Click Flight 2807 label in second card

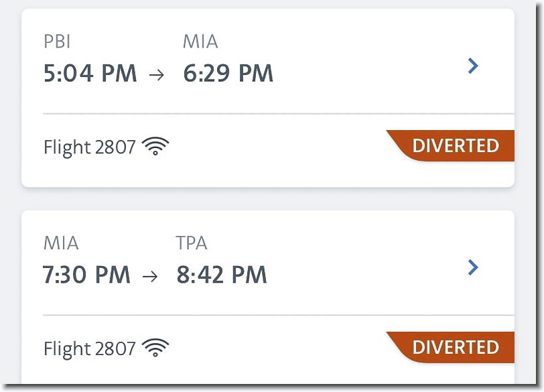point(90,348)
